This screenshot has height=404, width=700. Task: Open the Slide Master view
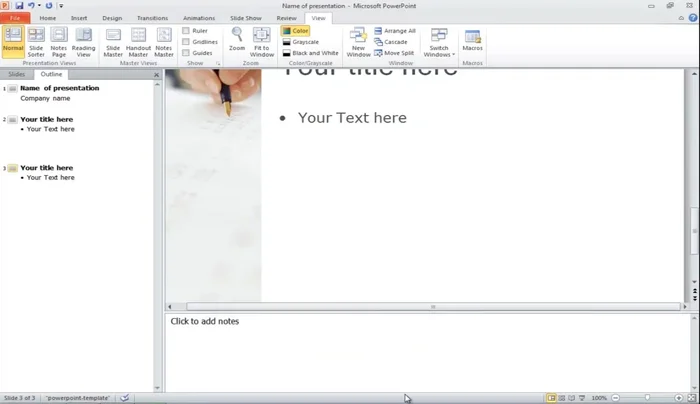113,41
